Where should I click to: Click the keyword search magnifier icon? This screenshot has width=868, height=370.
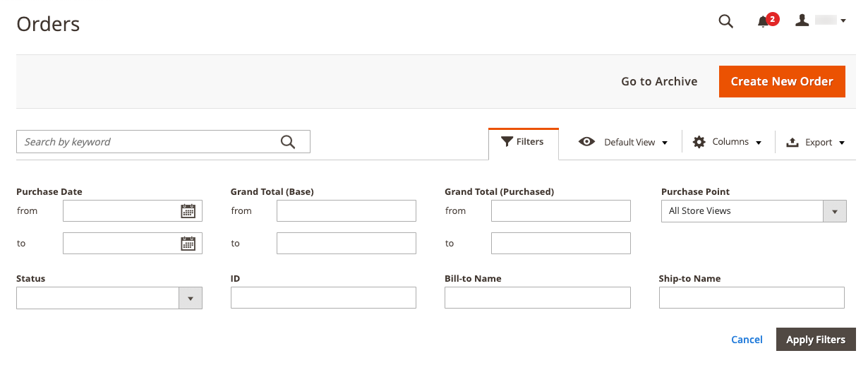click(x=288, y=142)
